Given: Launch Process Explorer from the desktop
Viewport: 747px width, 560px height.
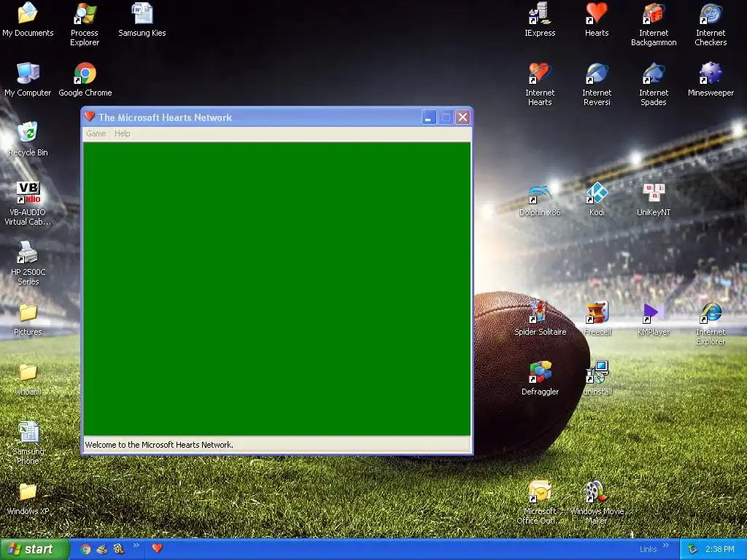Looking at the screenshot, I should point(85,24).
